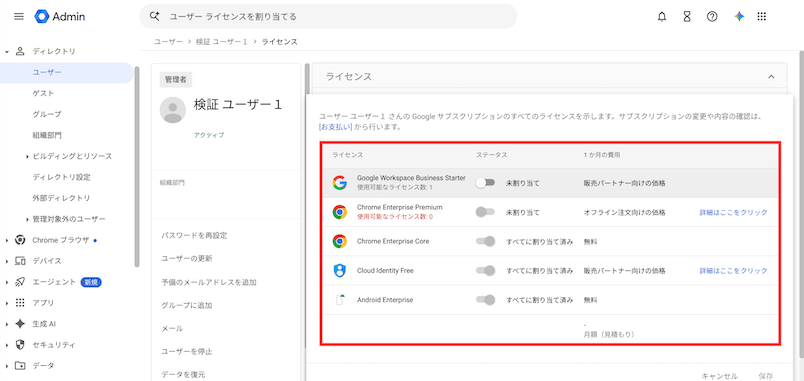Click ユーザーの更新 action
The width and height of the screenshot is (804, 381).
click(x=187, y=258)
